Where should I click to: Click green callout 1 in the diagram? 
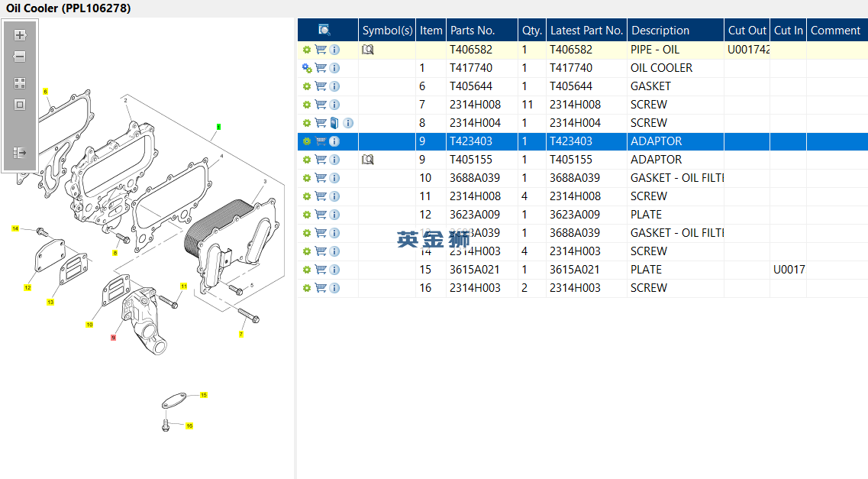219,126
